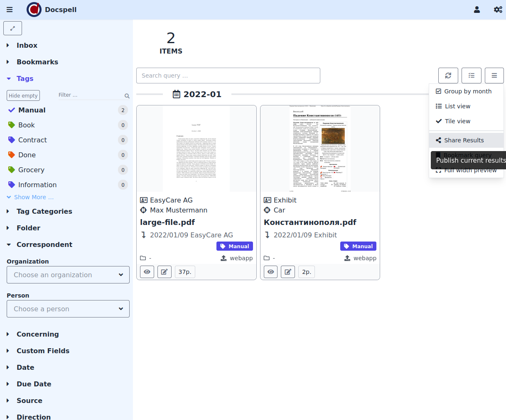The image size is (506, 420).
Task: Click the refresh results button
Action: (448, 76)
